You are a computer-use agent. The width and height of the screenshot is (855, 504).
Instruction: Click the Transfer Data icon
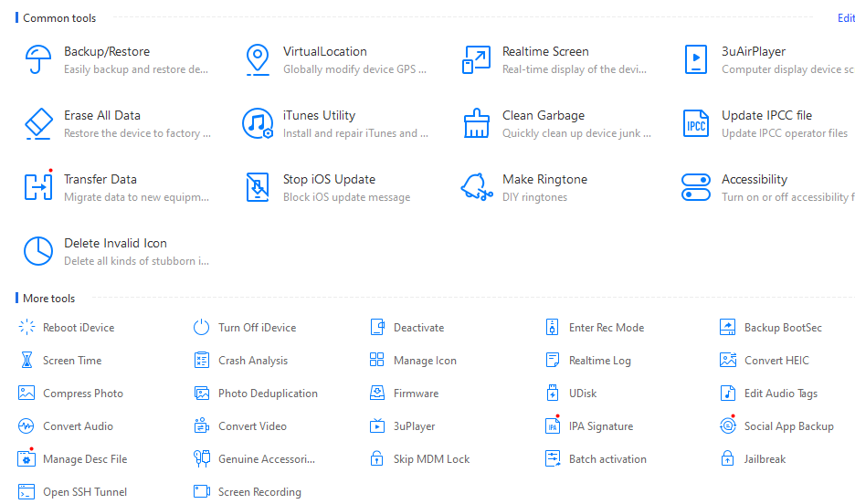[x=38, y=187]
